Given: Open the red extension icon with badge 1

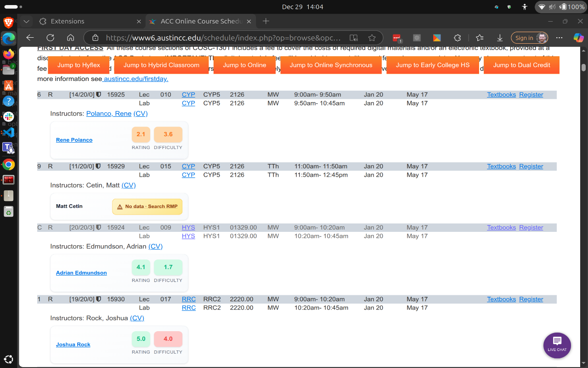Looking at the screenshot, I should (397, 38).
